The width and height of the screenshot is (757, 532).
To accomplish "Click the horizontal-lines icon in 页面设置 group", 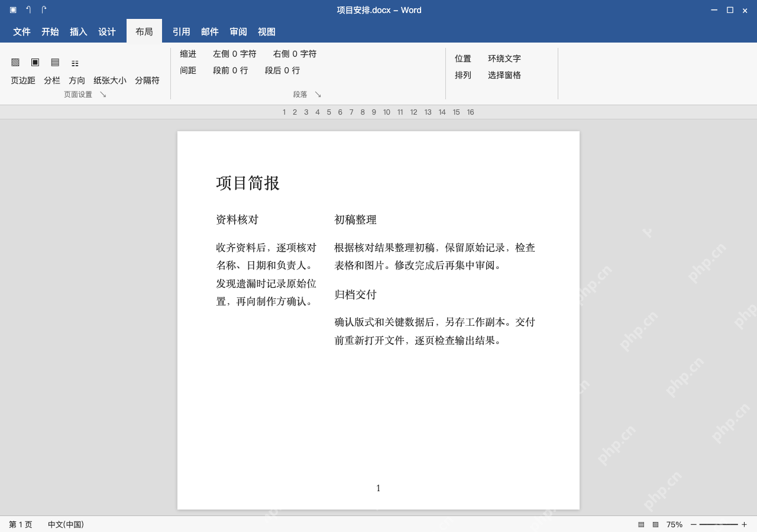I will (55, 62).
